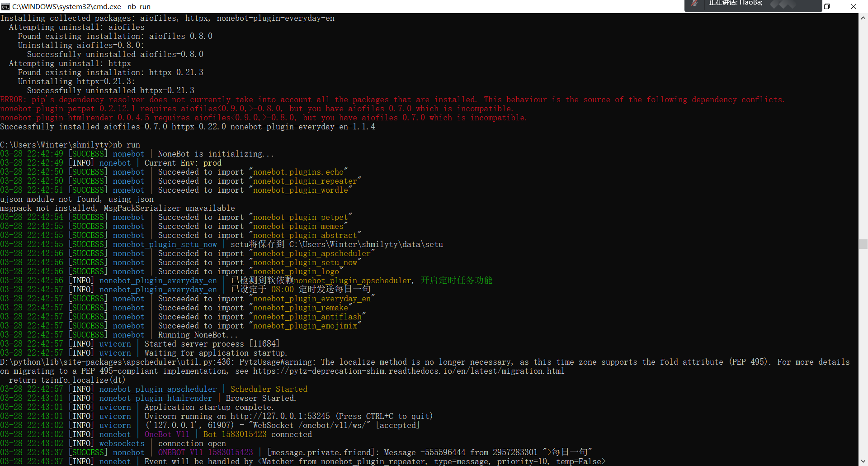The width and height of the screenshot is (868, 466).
Task: Click the muted microphone icon in the voice overlay
Action: [x=694, y=5]
